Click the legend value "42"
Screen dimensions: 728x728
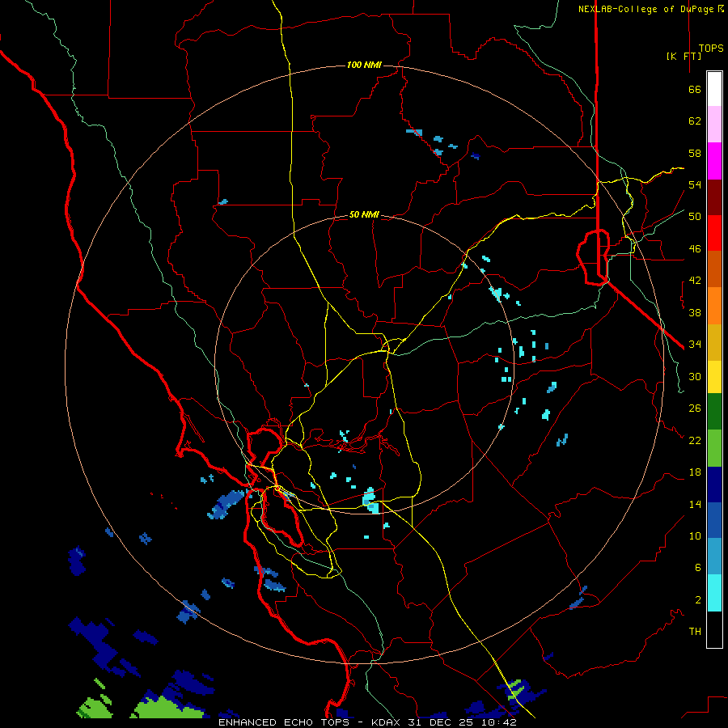(695, 281)
